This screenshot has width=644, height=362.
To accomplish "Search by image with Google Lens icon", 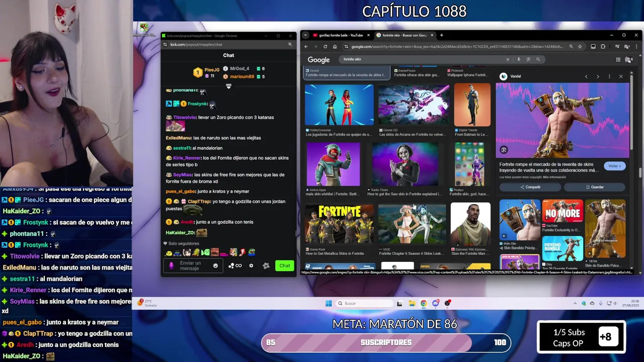I will tap(528, 59).
